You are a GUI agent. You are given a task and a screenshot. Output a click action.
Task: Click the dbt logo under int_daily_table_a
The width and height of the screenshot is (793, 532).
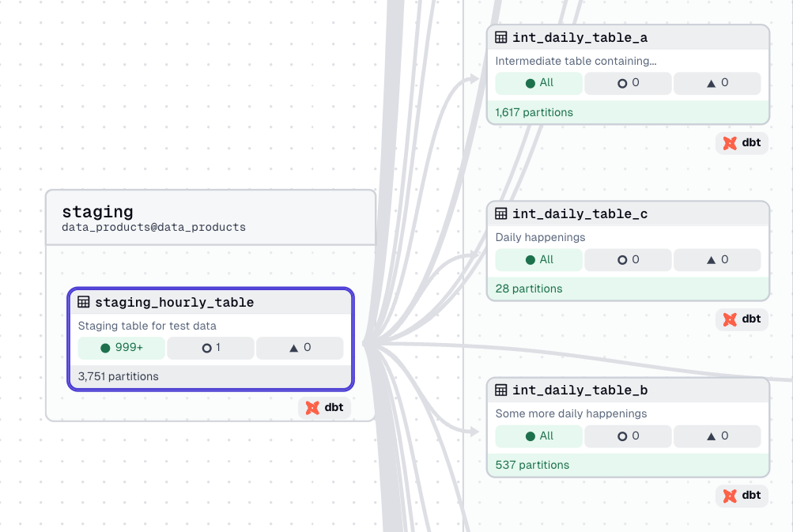click(x=741, y=143)
